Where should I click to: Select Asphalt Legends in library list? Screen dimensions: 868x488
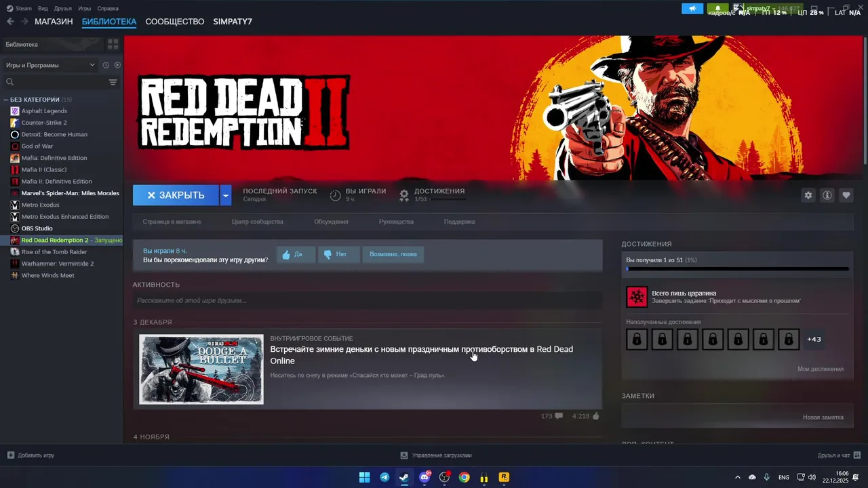click(x=44, y=111)
